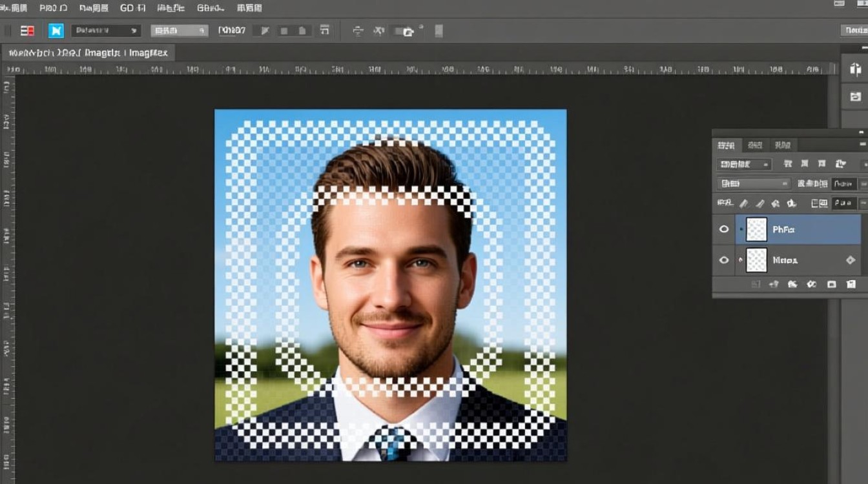Click the second icon in right collapsed dock
This screenshot has height=484, width=868.
pyautogui.click(x=856, y=97)
